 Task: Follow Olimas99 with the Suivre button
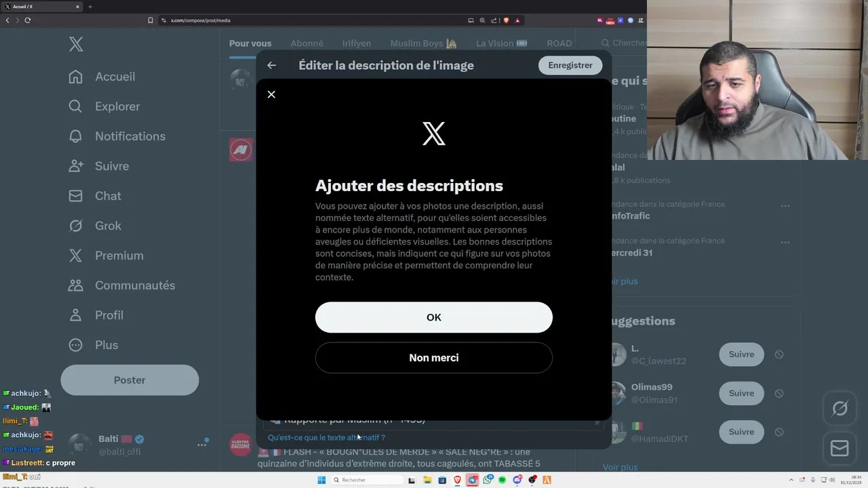click(x=741, y=393)
